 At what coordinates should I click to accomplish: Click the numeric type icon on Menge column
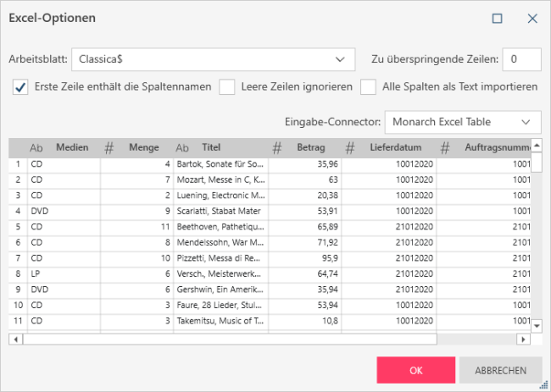[x=109, y=147]
